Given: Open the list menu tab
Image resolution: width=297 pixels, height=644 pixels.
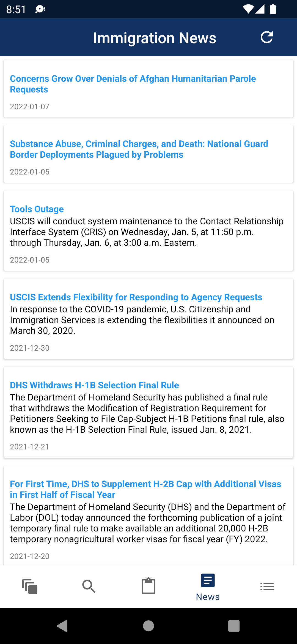Looking at the screenshot, I should pyautogui.click(x=267, y=586).
